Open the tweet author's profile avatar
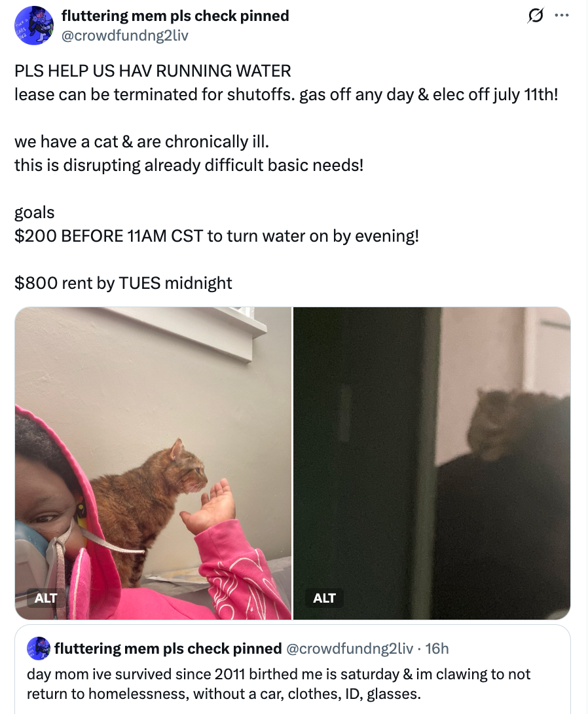The width and height of the screenshot is (588, 714). (35, 26)
